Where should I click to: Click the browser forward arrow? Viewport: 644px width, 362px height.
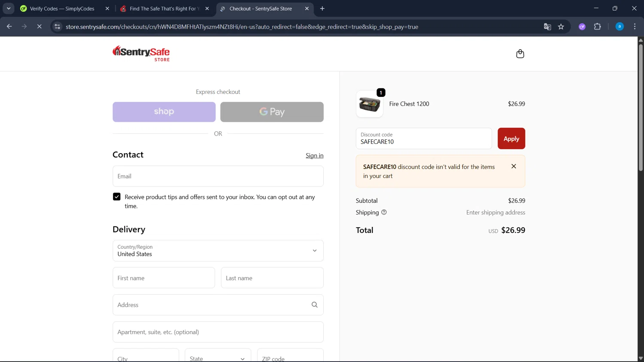point(24,27)
